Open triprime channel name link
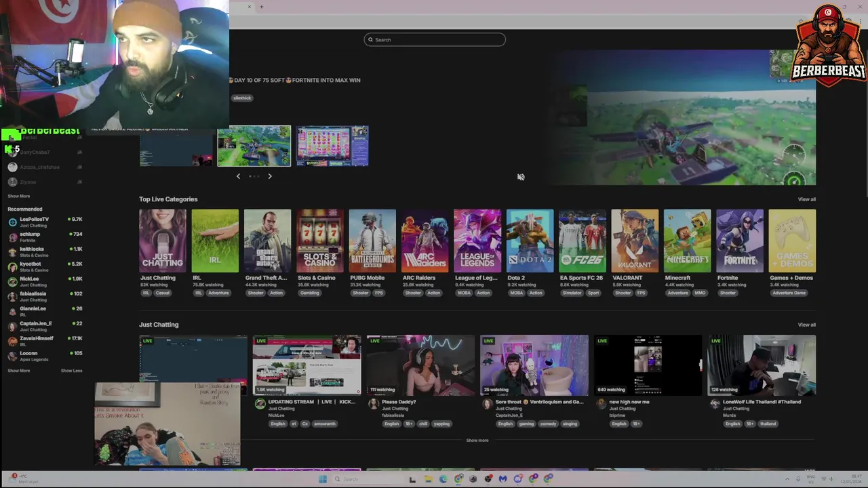The image size is (868, 488). click(617, 415)
